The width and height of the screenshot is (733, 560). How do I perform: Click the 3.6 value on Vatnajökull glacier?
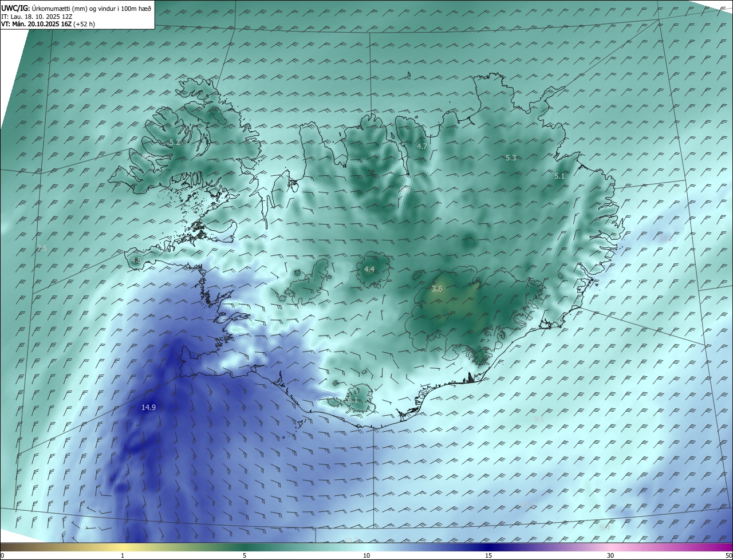437,289
